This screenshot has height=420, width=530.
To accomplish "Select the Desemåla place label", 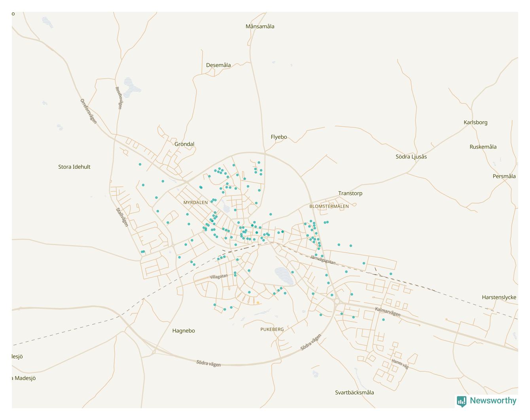I will coord(218,65).
